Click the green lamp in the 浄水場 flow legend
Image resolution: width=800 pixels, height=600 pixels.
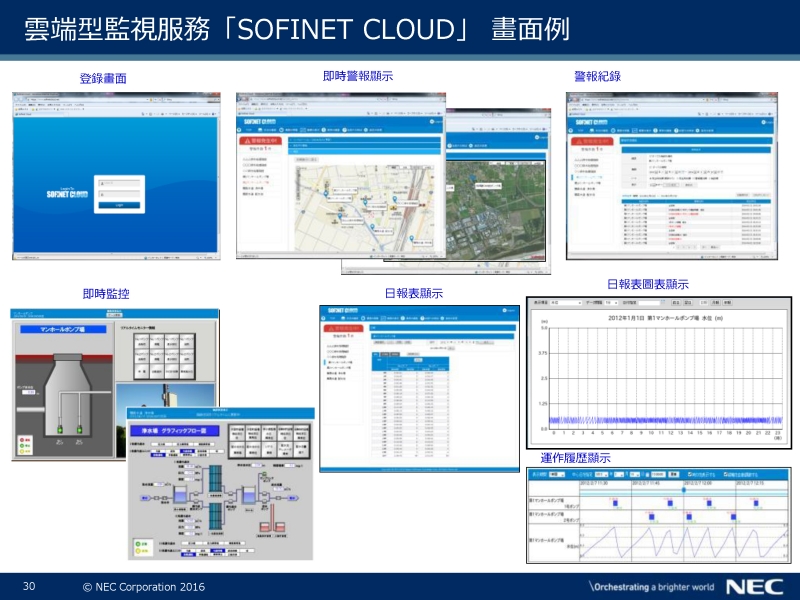click(138, 544)
